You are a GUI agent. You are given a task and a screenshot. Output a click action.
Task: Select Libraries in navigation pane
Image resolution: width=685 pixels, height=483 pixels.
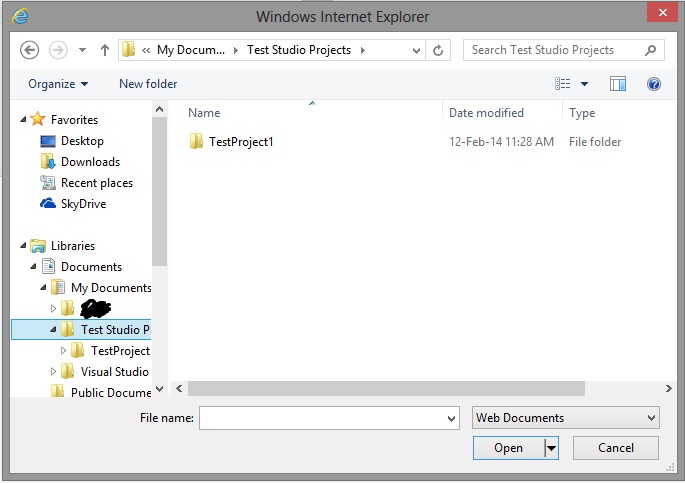pyautogui.click(x=73, y=245)
